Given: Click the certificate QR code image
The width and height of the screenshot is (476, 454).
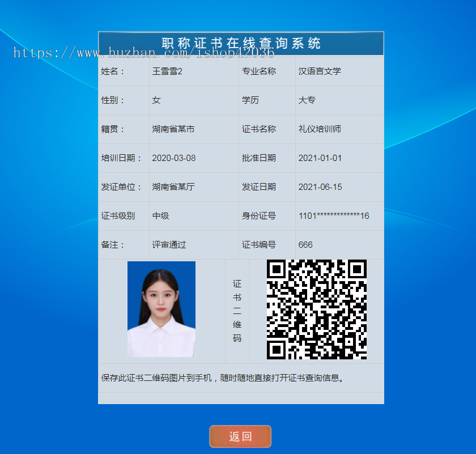Looking at the screenshot, I should click(316, 309).
